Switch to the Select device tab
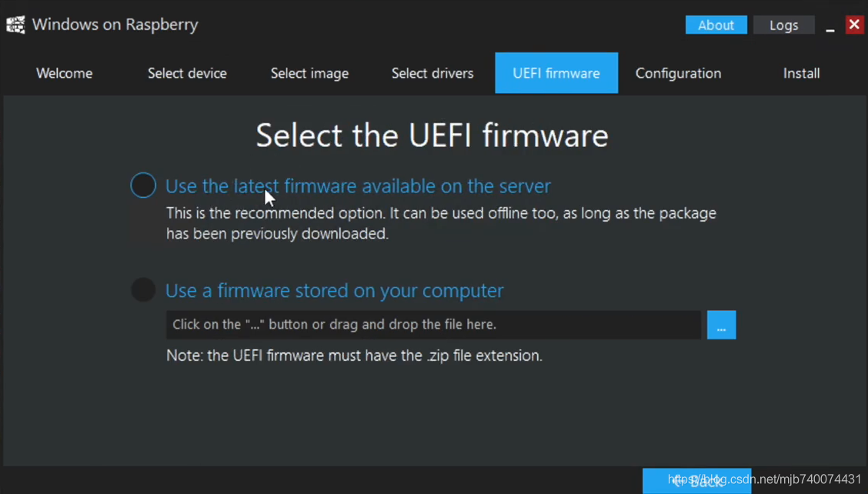 pyautogui.click(x=187, y=73)
